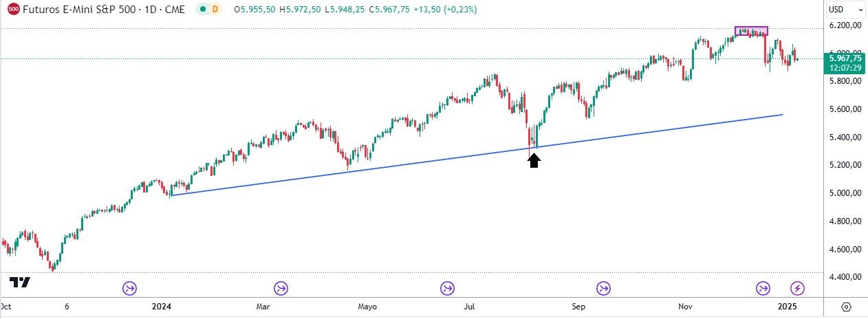
Task: Toggle the orange D delayed-data indicator
Action: (x=215, y=10)
